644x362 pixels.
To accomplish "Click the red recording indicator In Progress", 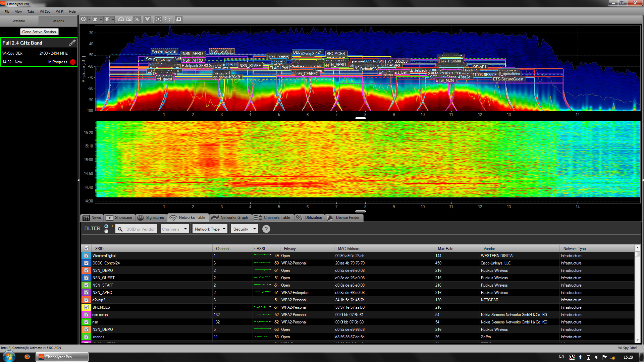I will click(x=73, y=62).
